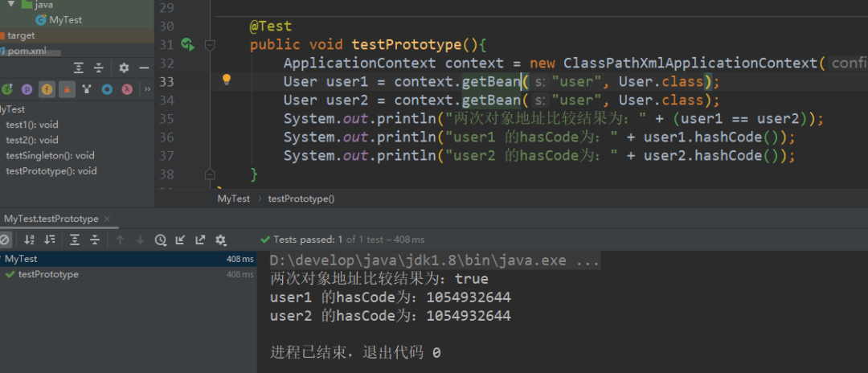Go to previous failed test up arrow
868x373 pixels.
[x=120, y=240]
